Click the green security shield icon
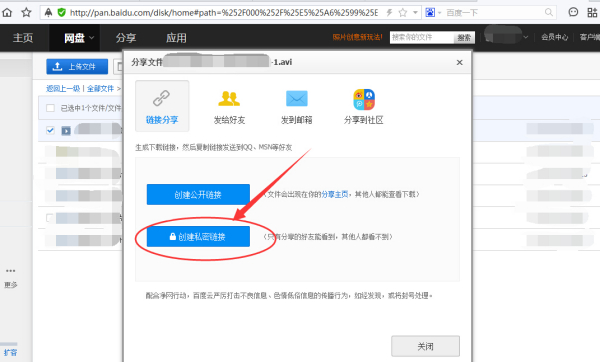 (61, 13)
